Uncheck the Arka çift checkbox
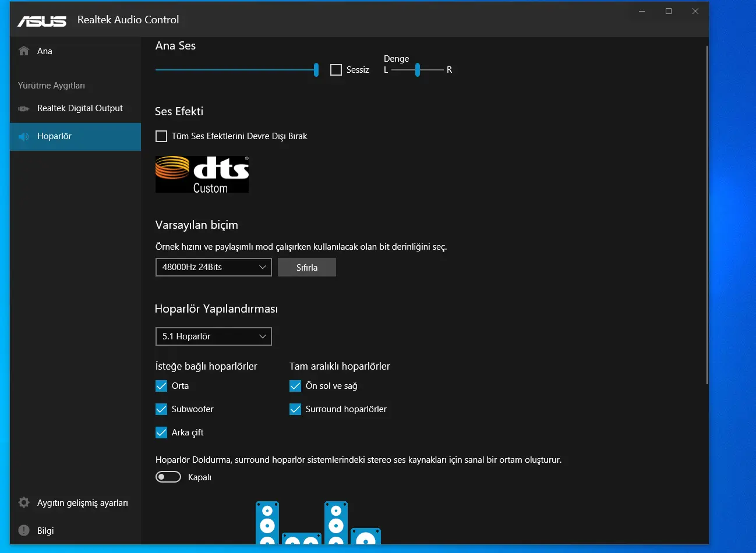This screenshot has height=553, width=756. (x=161, y=433)
